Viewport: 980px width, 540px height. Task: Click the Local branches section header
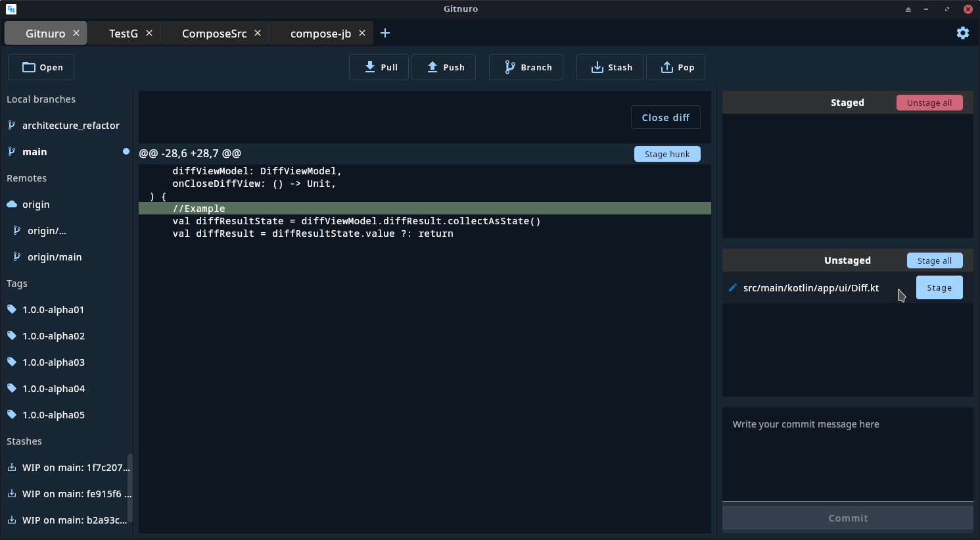(41, 99)
